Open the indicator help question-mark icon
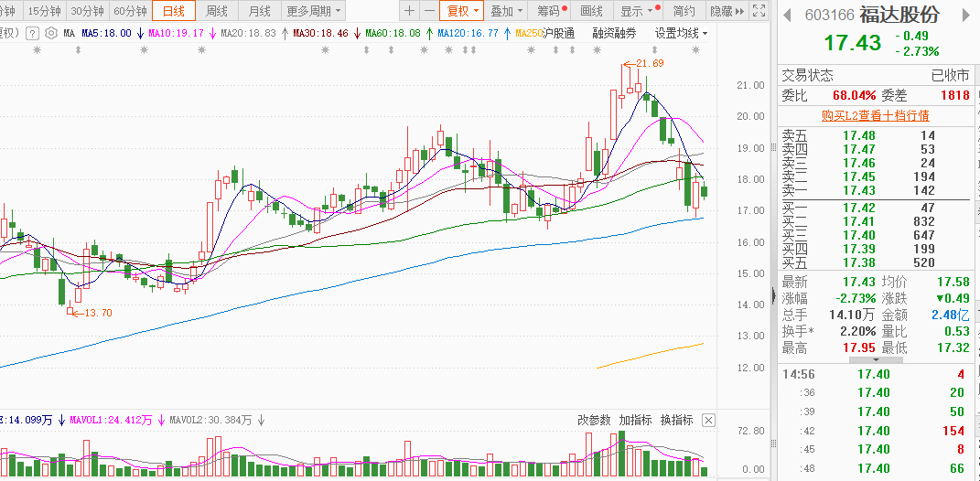 [33, 33]
